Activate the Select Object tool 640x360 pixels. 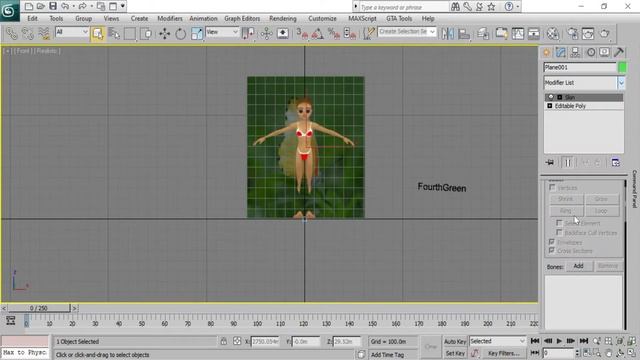98,33
